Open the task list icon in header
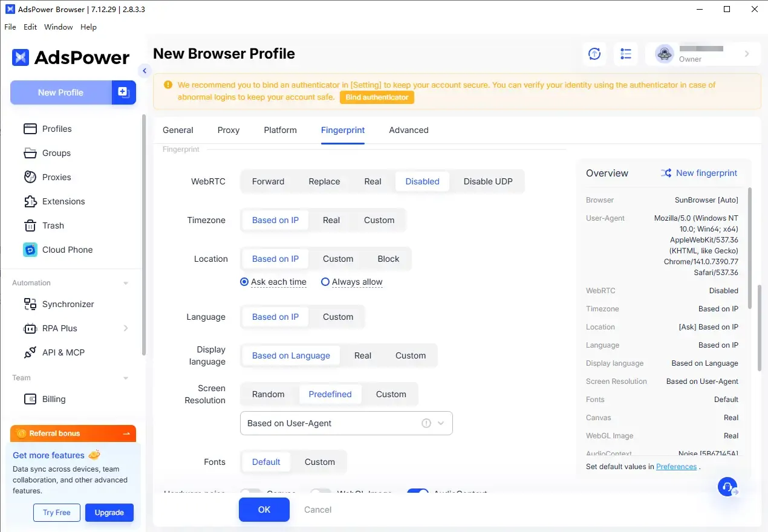The width and height of the screenshot is (768, 532). coord(626,54)
